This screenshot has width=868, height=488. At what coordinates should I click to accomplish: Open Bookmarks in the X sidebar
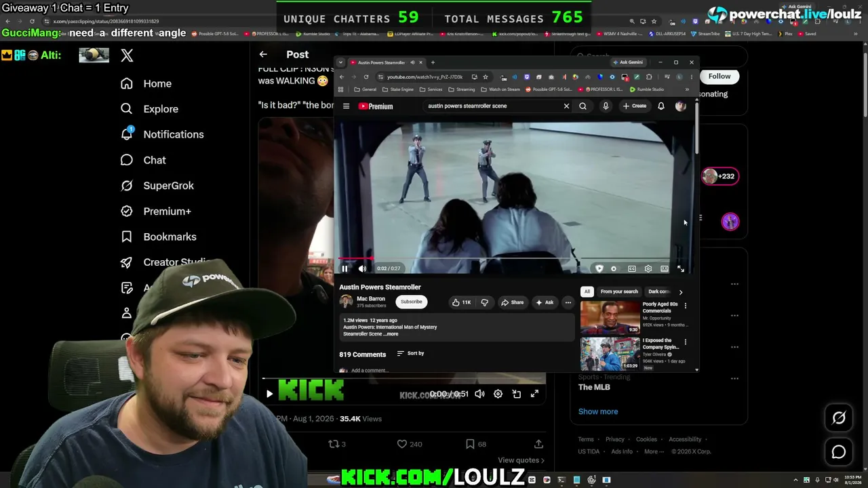(x=159, y=237)
